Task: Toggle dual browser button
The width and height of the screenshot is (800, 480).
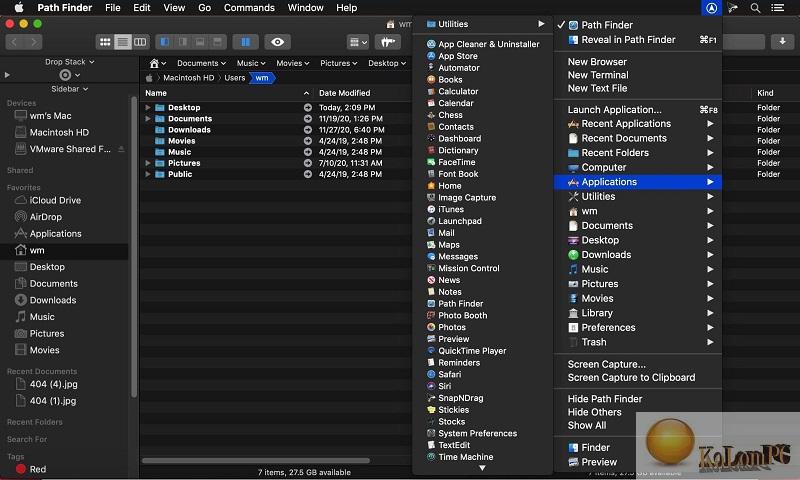Action: [245, 42]
